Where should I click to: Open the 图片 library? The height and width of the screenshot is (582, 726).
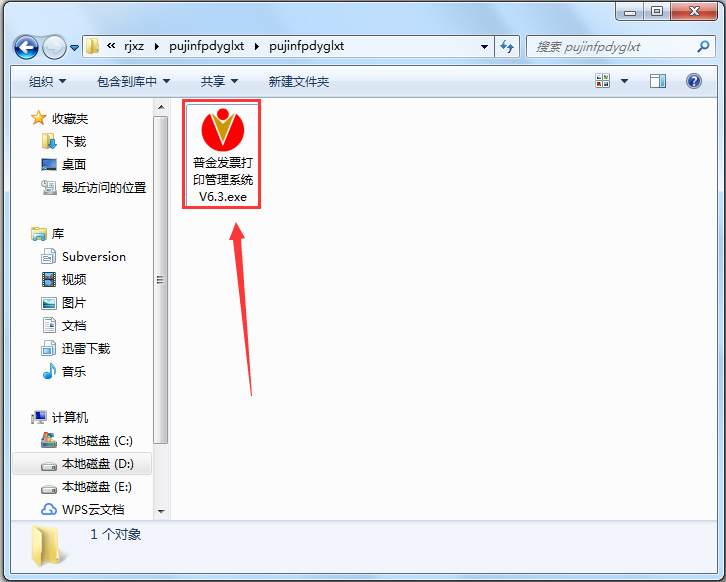pyautogui.click(x=74, y=302)
